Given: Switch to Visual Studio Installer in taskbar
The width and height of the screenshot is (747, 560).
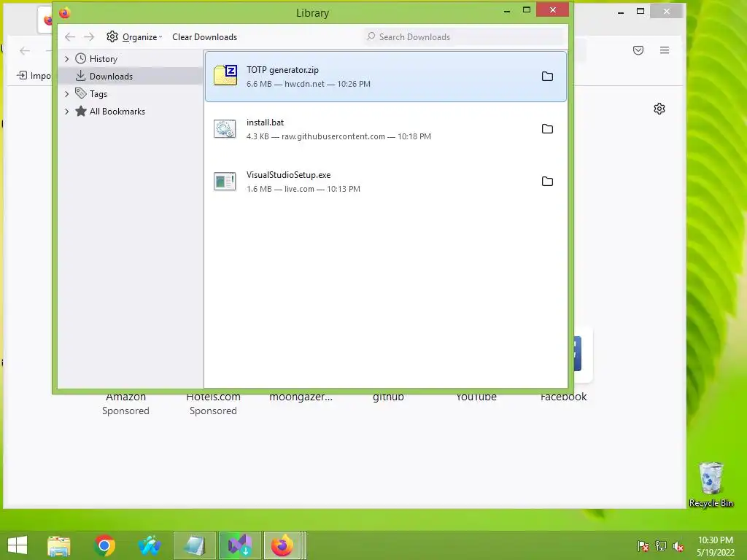Looking at the screenshot, I should point(239,545).
